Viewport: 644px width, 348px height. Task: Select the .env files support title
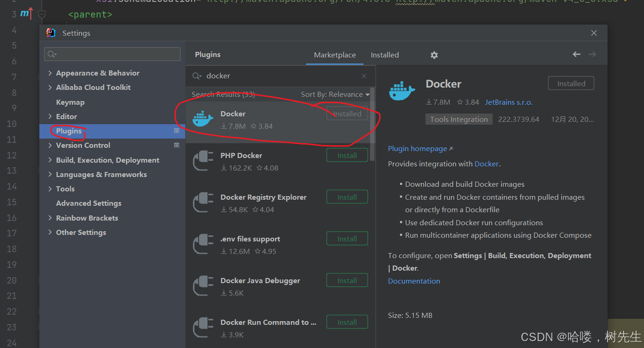coord(250,239)
